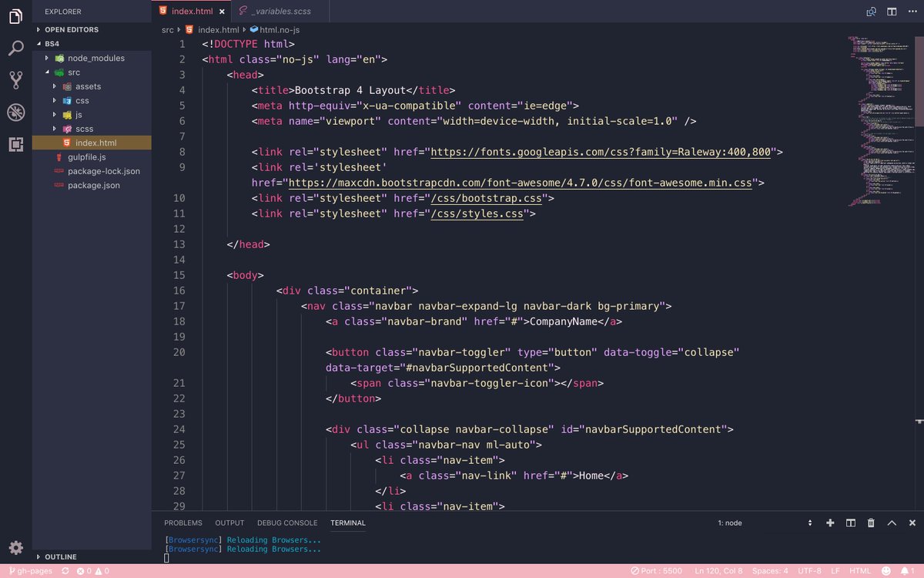The height and width of the screenshot is (578, 924).
Task: Split the terminal pane
Action: [851, 523]
